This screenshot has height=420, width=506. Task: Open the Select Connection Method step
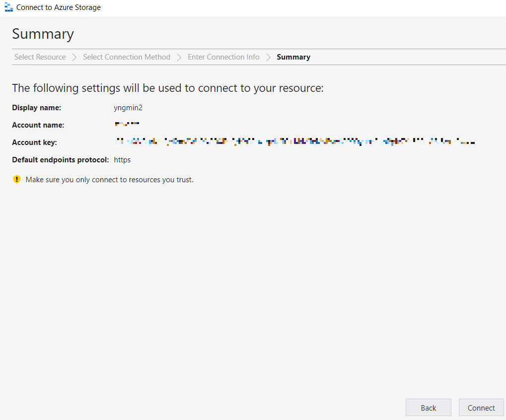(127, 57)
